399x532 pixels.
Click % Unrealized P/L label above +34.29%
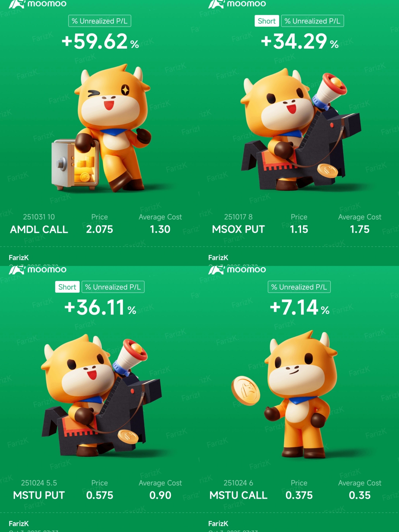(x=312, y=21)
